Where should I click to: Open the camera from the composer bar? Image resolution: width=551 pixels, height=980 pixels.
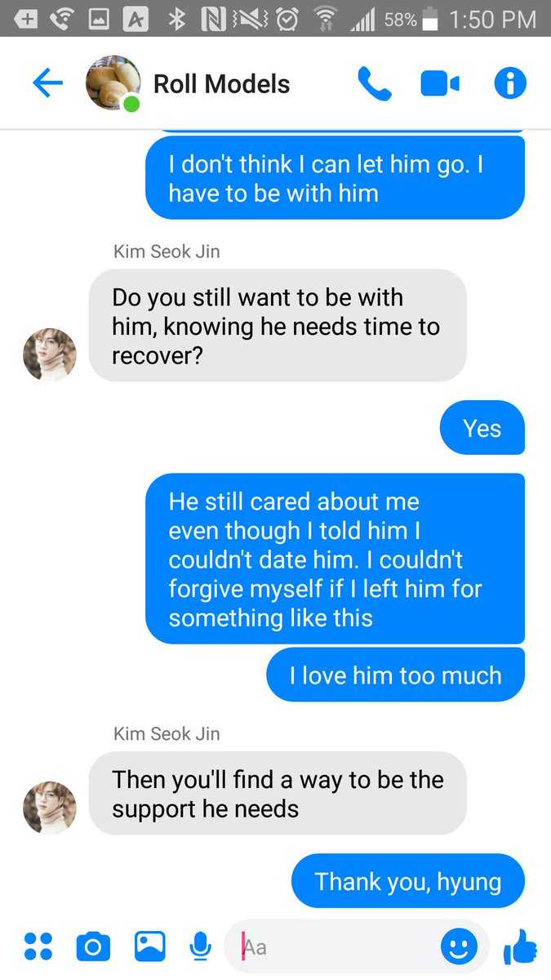pos(93,947)
